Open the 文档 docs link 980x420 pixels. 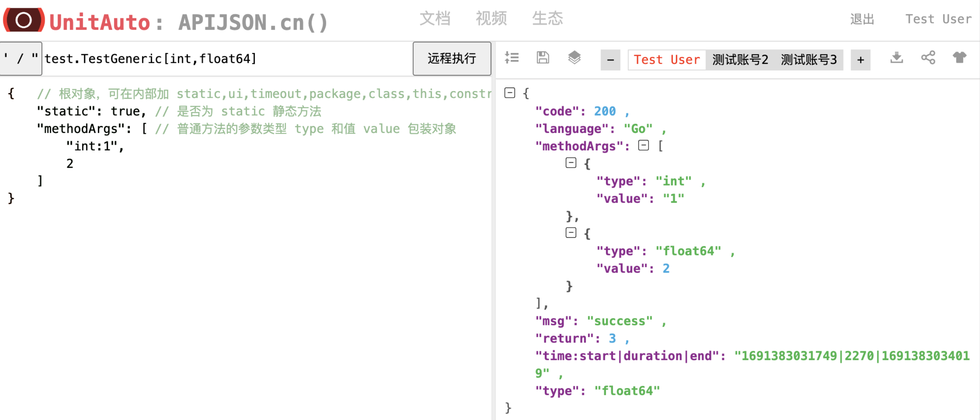pyautogui.click(x=435, y=18)
